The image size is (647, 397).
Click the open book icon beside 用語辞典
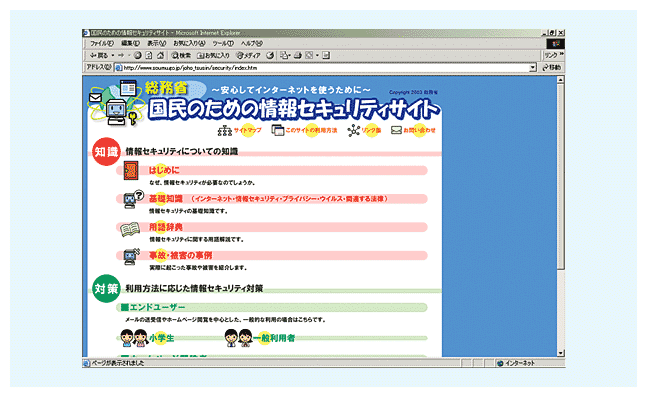(130, 229)
